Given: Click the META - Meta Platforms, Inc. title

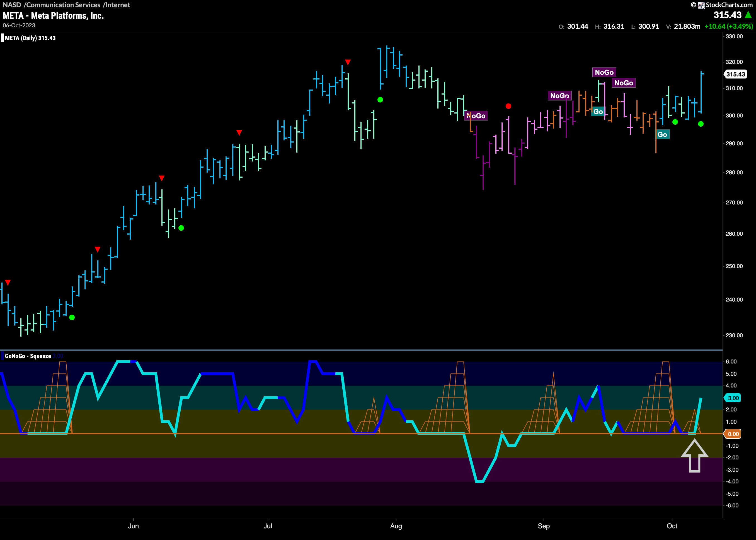Looking at the screenshot, I should [53, 16].
